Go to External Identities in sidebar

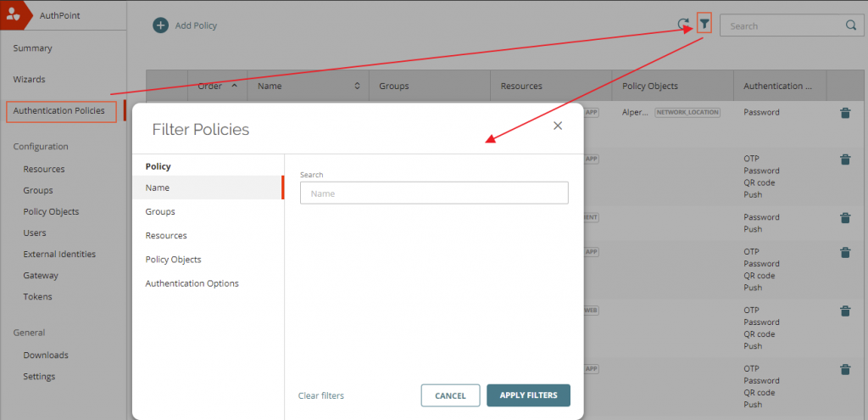coord(59,254)
